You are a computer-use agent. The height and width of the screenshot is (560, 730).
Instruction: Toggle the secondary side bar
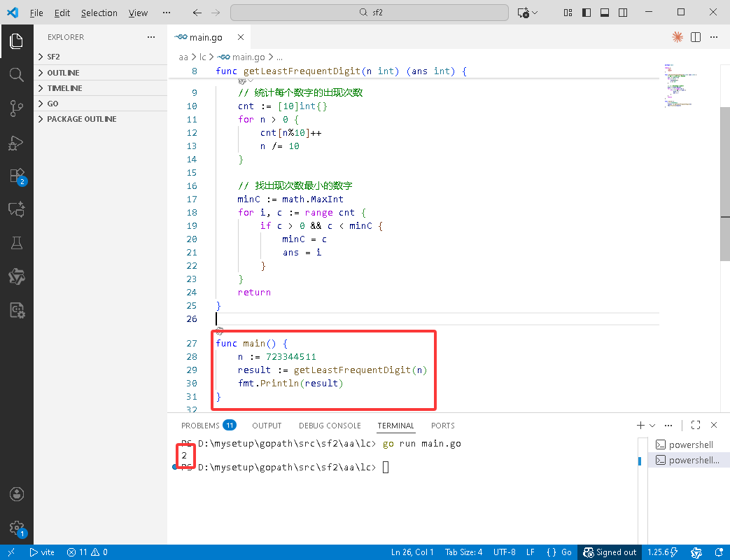[623, 13]
